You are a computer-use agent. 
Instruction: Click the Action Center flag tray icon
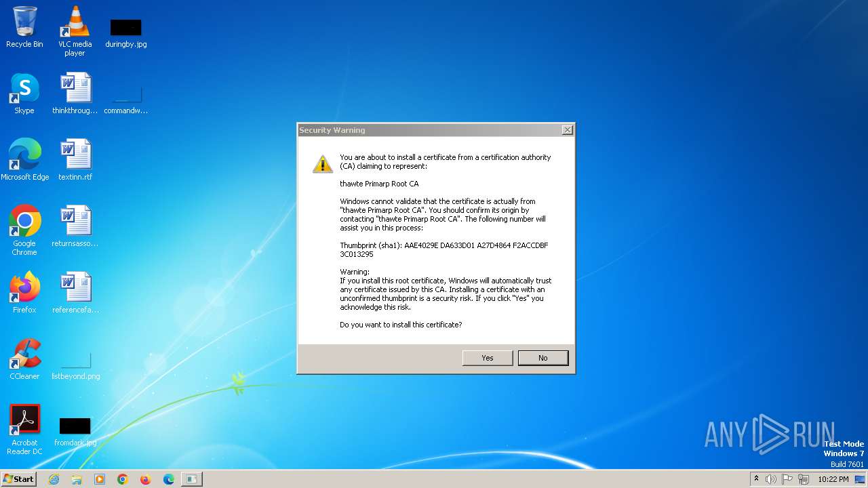[787, 479]
